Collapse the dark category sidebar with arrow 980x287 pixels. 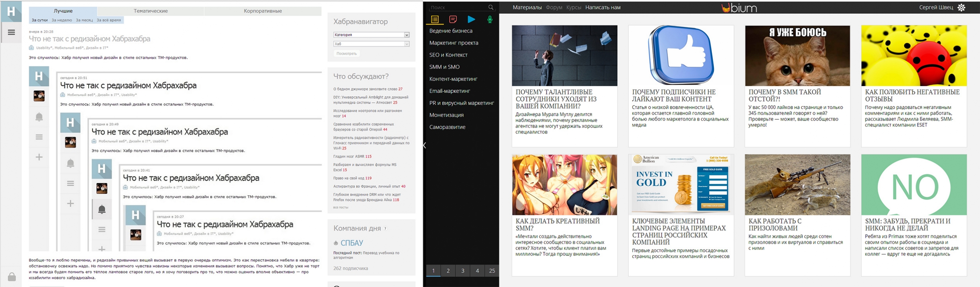click(425, 145)
